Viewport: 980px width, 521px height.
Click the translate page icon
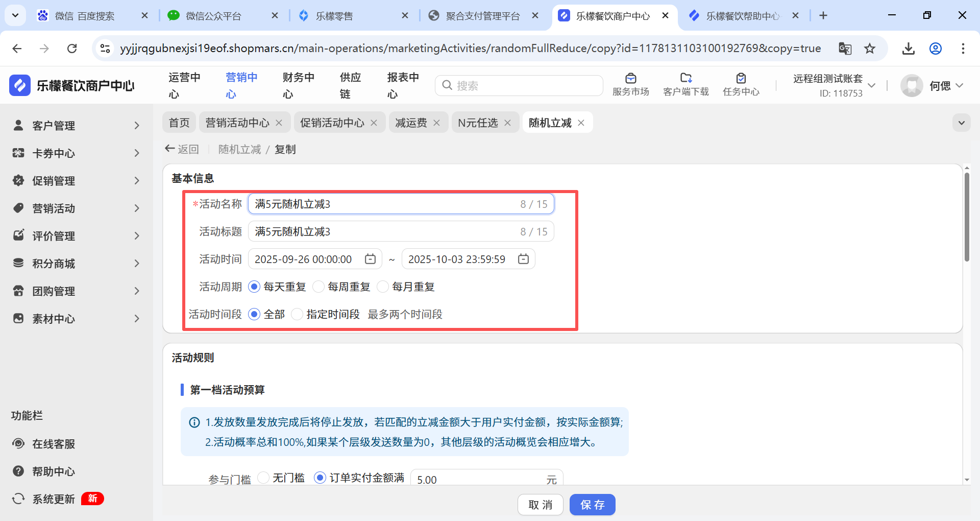point(845,49)
